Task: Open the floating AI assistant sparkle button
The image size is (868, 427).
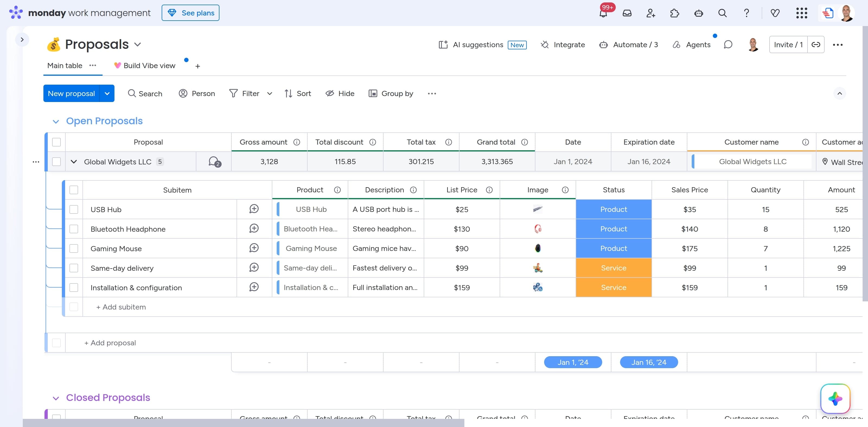Action: click(835, 398)
